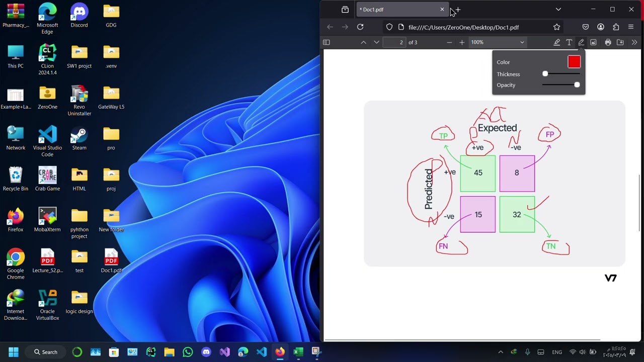Click the page number input field
This screenshot has height=362, width=644.
(x=394, y=42)
